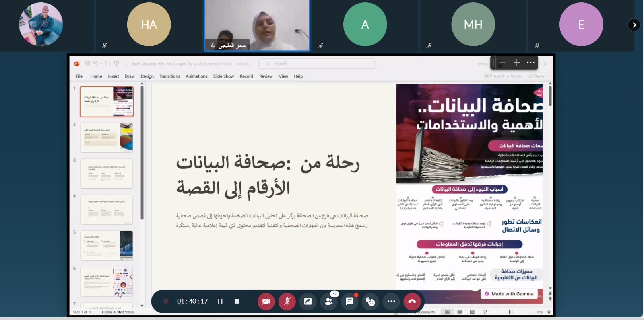Open the participants list showing 37
The height and width of the screenshot is (320, 644).
pos(329,302)
